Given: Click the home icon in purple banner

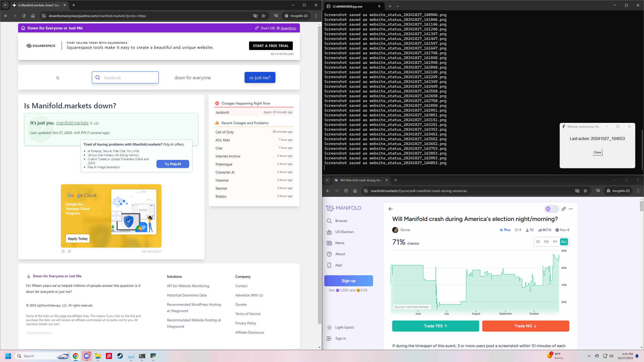Looking at the screenshot, I should 23,28.
